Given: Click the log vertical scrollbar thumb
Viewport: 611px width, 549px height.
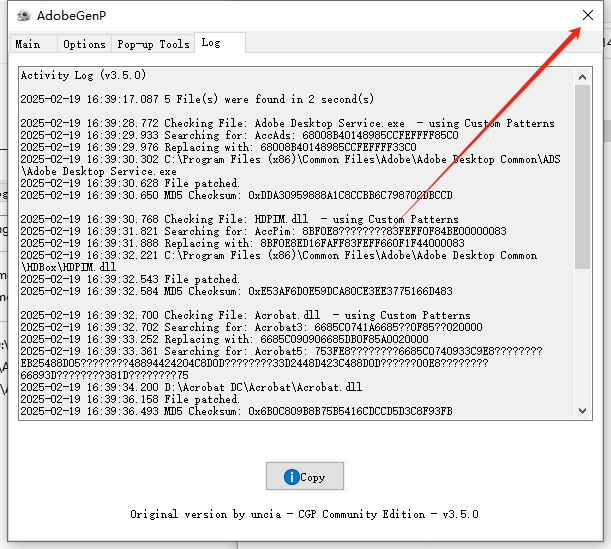Looking at the screenshot, I should pos(583,177).
